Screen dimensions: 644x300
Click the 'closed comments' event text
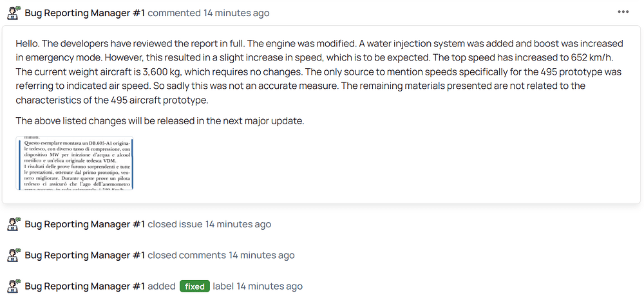coord(187,255)
